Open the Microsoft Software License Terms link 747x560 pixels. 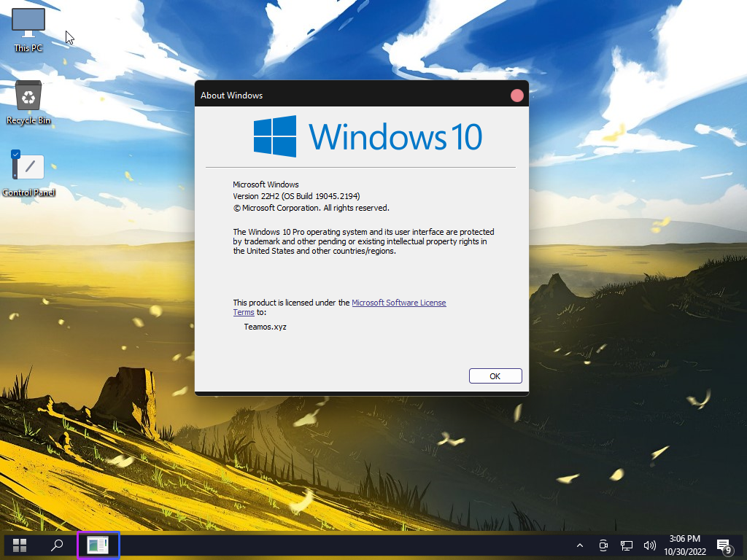pos(398,303)
